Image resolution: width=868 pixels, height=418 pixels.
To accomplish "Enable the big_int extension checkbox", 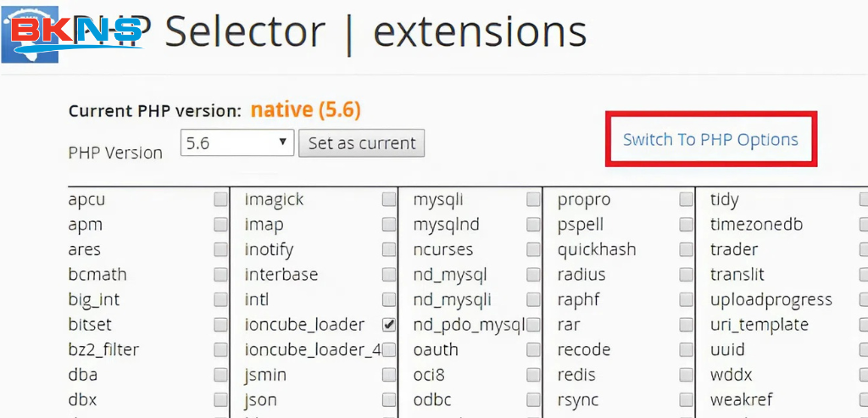I will (x=221, y=299).
